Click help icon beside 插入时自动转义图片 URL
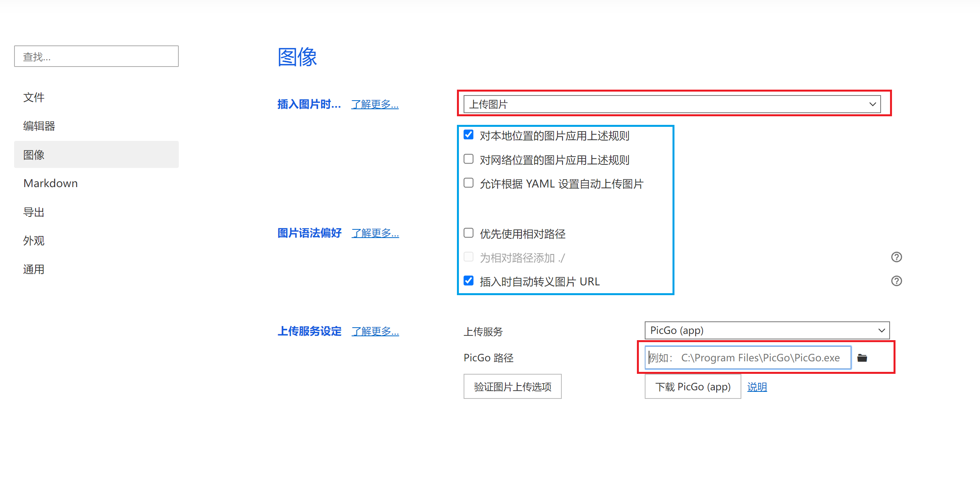The width and height of the screenshot is (980, 485). tap(896, 281)
